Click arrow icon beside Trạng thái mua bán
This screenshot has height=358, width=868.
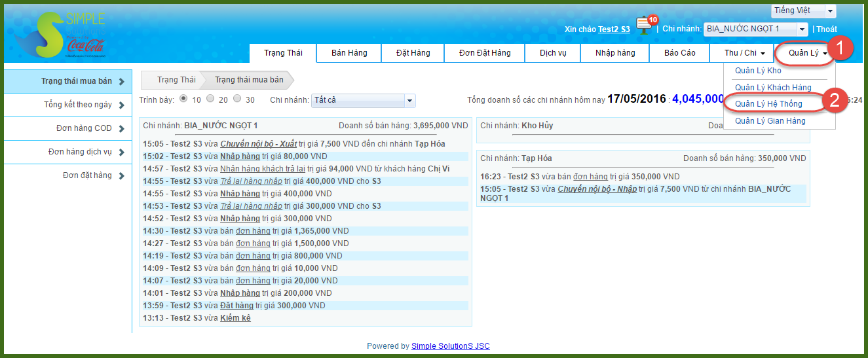(x=122, y=82)
